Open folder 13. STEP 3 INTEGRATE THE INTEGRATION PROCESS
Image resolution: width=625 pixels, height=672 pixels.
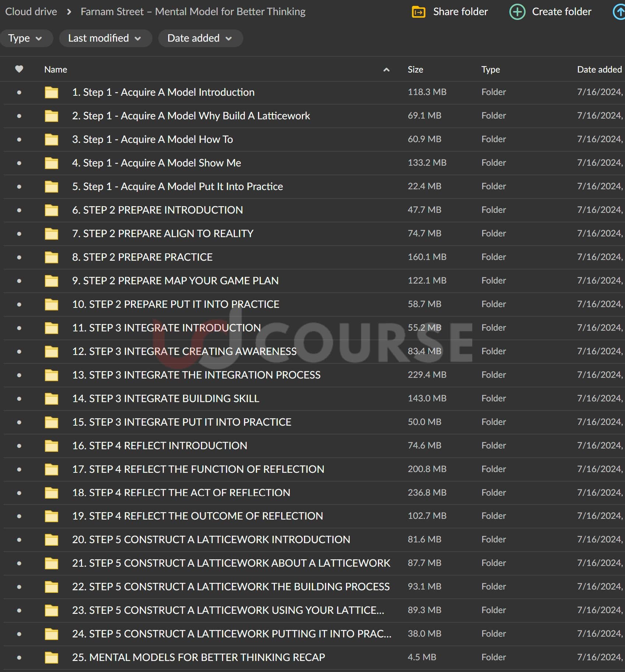[x=196, y=375]
